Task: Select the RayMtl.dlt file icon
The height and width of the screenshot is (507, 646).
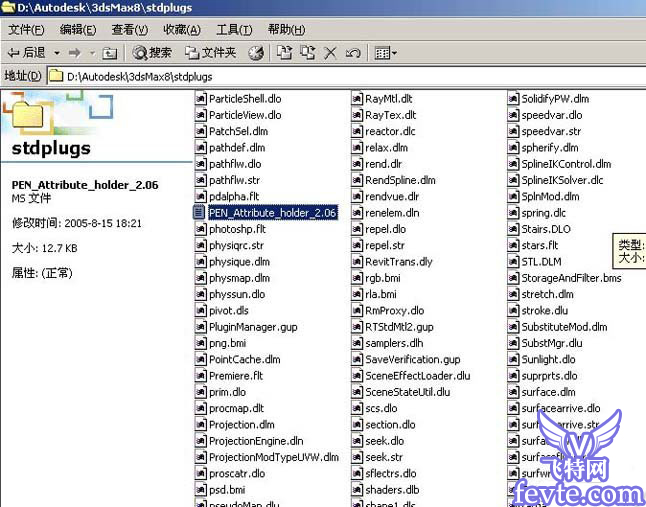Action: tap(357, 98)
